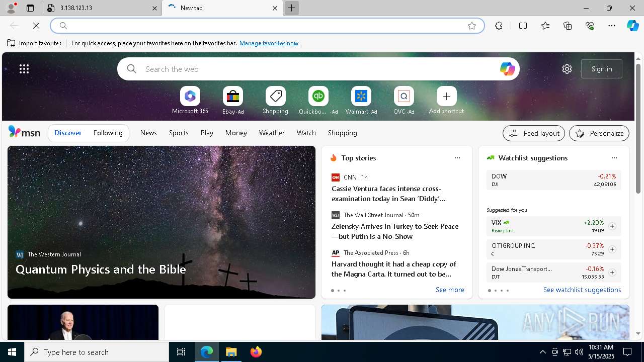Open tab actions menu icon
The width and height of the screenshot is (644, 362).
coord(30,8)
